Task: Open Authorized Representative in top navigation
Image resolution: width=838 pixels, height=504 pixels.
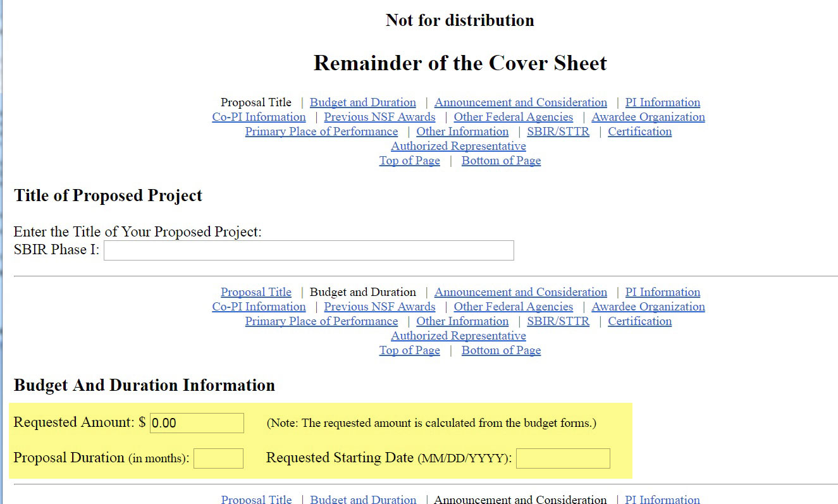Action: 458,146
